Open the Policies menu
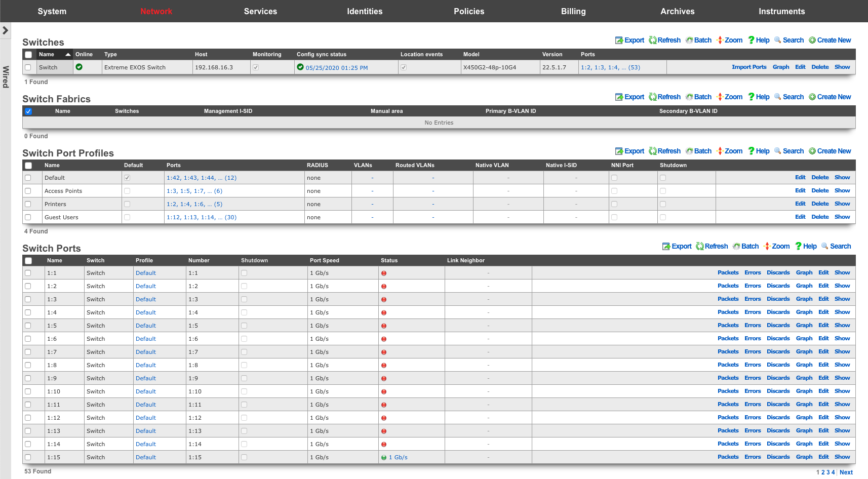The height and width of the screenshot is (479, 868). 468,11
